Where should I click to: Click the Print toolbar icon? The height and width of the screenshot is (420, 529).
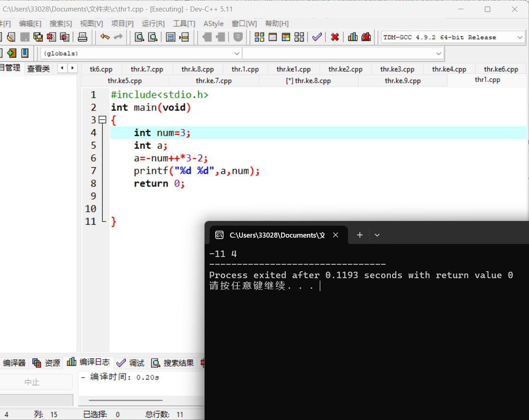coord(82,37)
